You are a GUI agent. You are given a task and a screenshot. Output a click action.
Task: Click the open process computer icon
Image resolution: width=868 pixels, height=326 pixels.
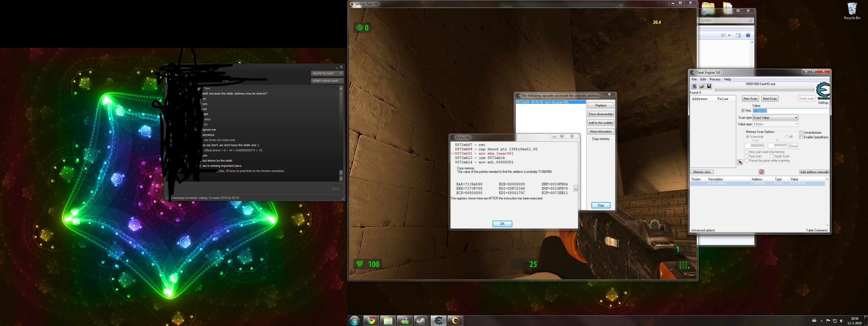[x=694, y=86]
